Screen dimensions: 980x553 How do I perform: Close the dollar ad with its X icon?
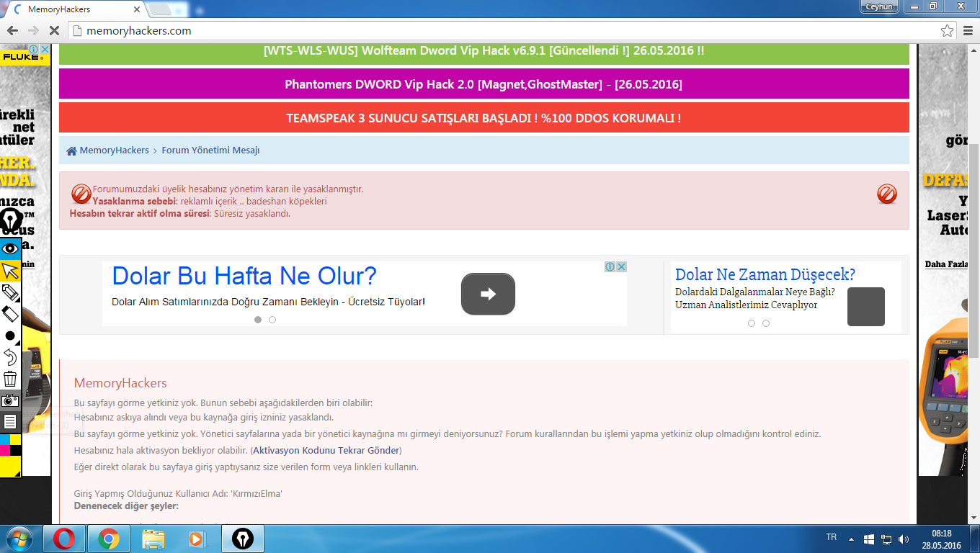point(621,266)
